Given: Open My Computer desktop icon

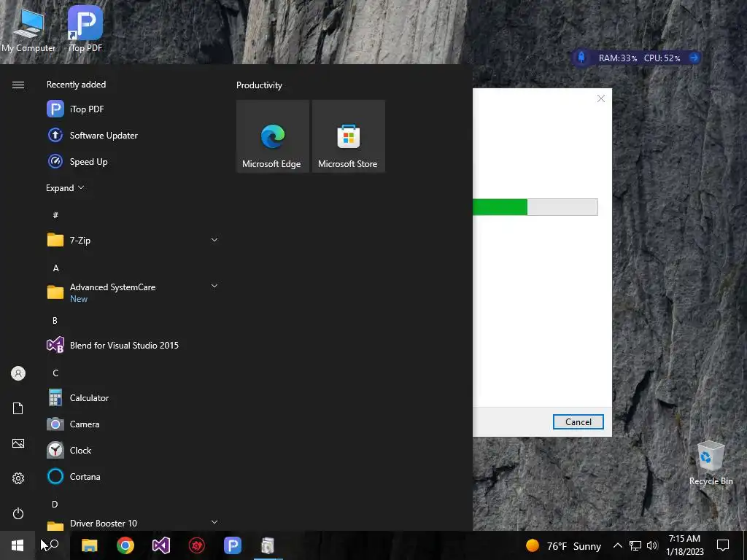Looking at the screenshot, I should pos(28,31).
